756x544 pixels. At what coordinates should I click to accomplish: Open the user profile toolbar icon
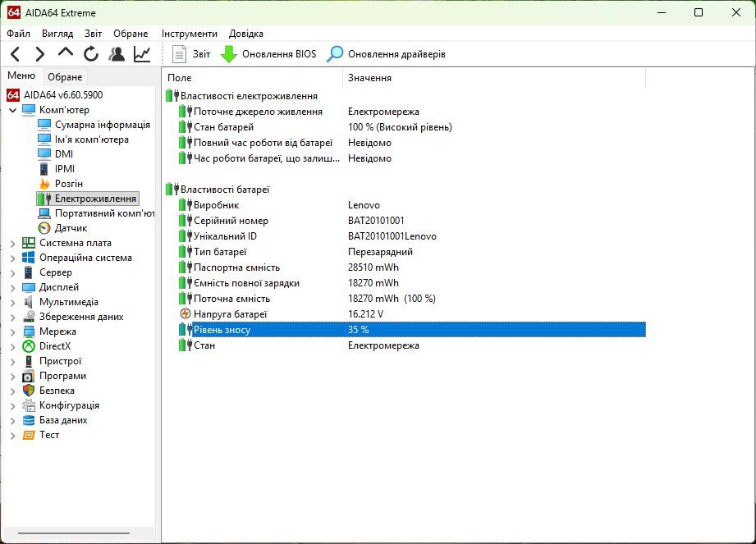point(117,54)
